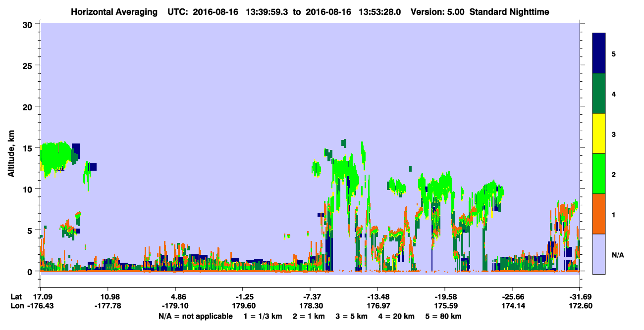644x330 pixels.
Task: Click the dark blue color bar segment labeled 5
Action: point(599,53)
